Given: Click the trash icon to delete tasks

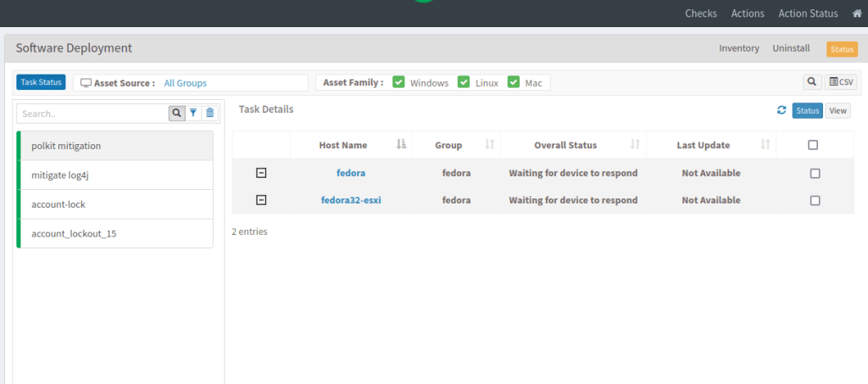Looking at the screenshot, I should tap(210, 113).
